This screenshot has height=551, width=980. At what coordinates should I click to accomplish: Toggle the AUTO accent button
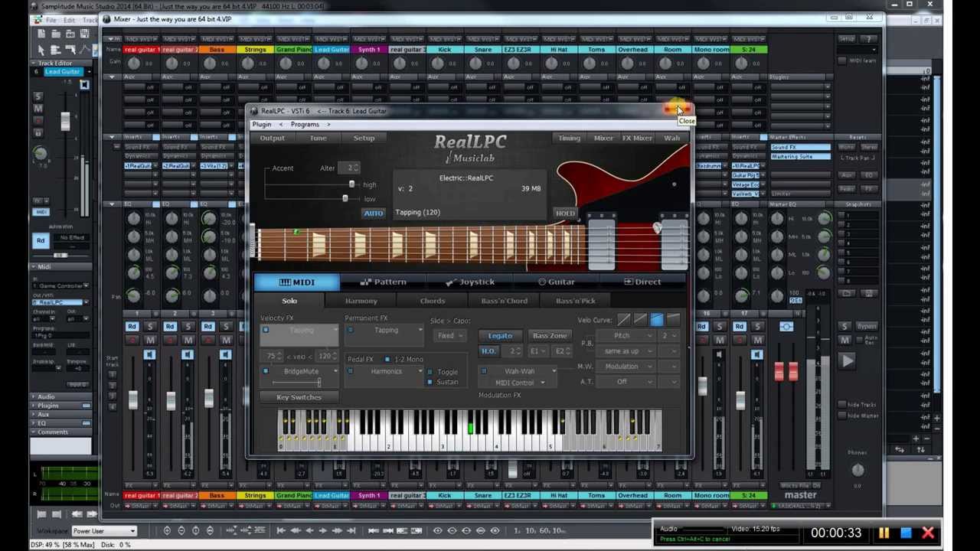pyautogui.click(x=373, y=214)
